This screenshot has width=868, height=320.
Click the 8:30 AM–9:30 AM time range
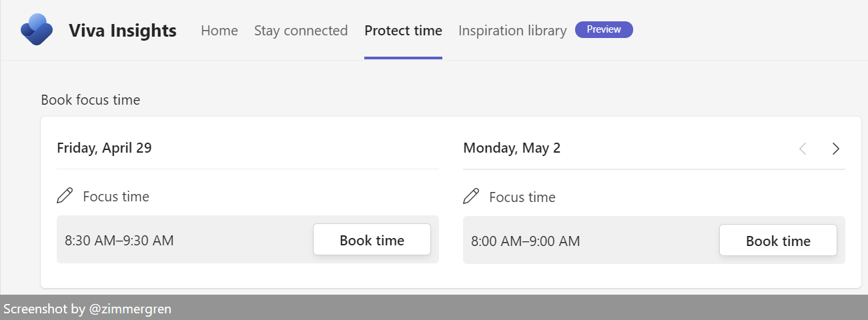119,241
